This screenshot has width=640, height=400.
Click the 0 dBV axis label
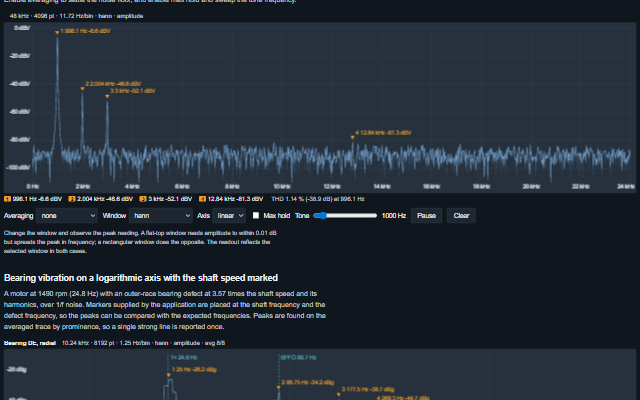[22, 28]
